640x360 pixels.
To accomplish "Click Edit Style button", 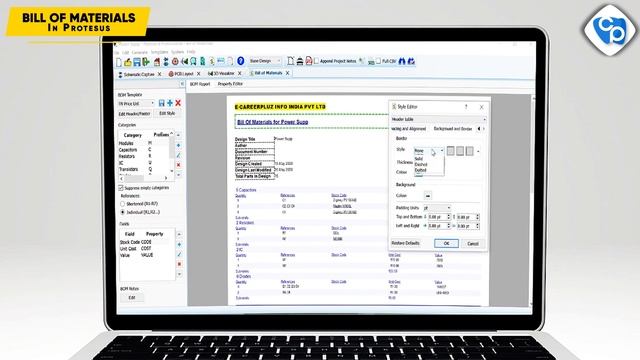I will [167, 113].
